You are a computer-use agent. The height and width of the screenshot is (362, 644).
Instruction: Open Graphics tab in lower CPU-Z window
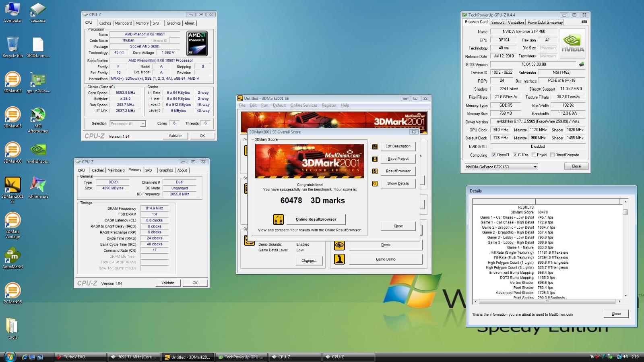coord(166,170)
